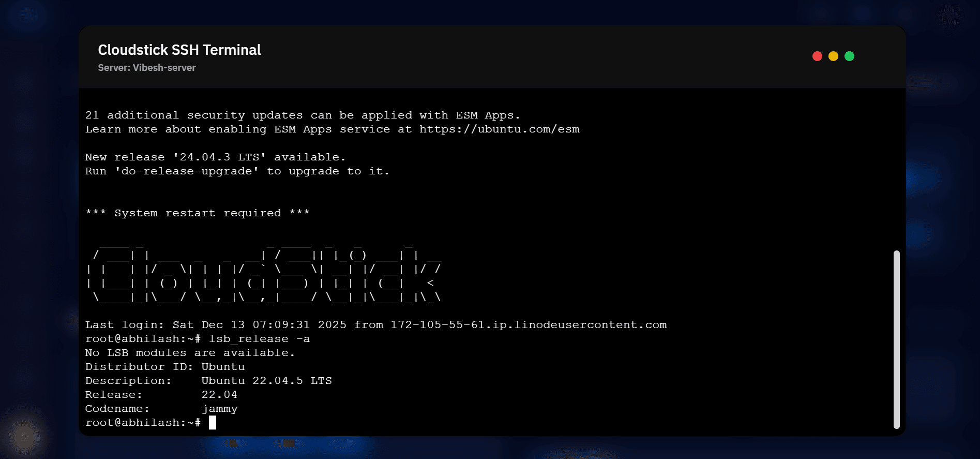Viewport: 980px width, 459px height.
Task: Click the 'lsb_release -a' command text
Action: coord(259,339)
